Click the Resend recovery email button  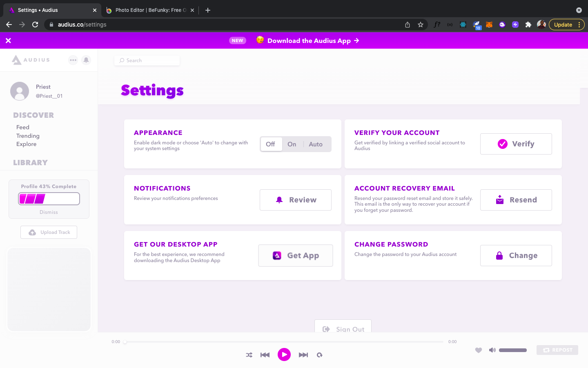(x=516, y=200)
